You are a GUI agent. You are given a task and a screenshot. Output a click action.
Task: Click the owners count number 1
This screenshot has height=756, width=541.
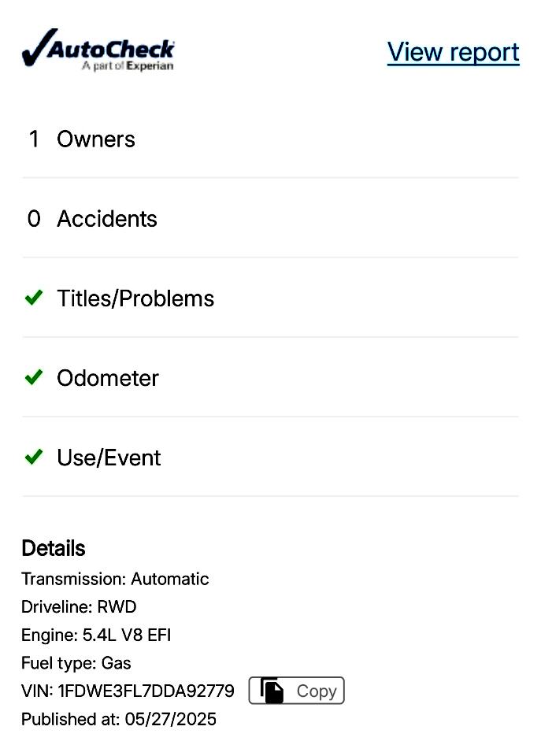pos(34,139)
